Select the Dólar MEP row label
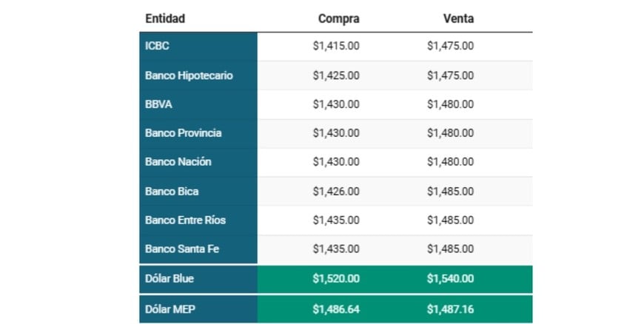 [169, 308]
